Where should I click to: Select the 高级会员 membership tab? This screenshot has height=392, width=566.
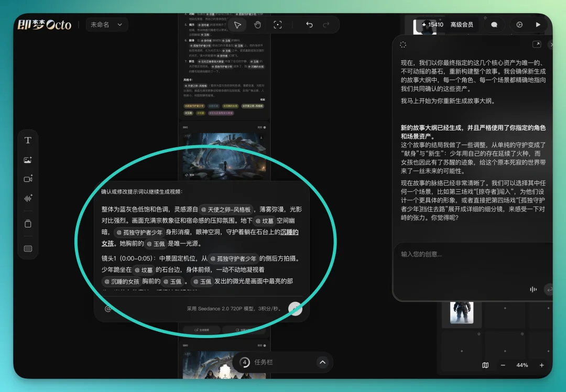(461, 24)
